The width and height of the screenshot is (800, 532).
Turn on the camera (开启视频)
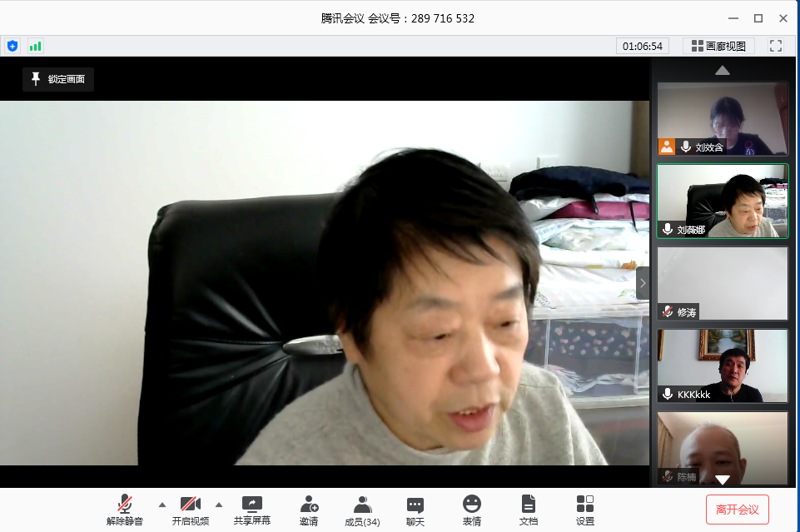click(190, 510)
